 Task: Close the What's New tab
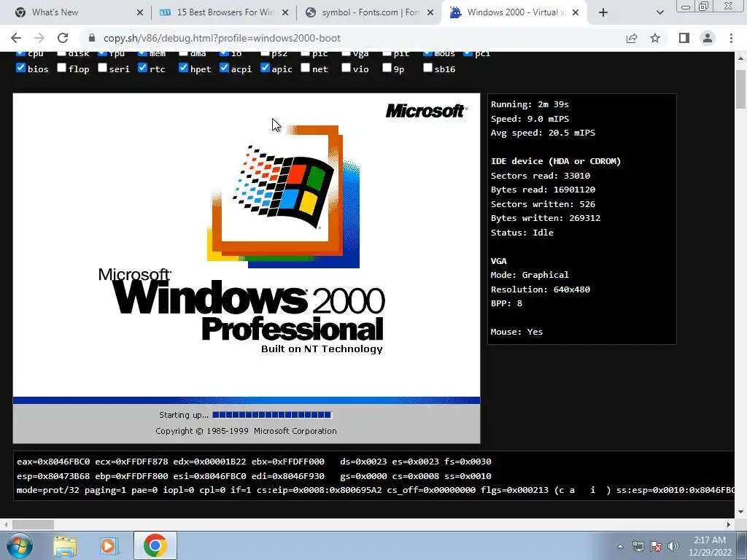(x=140, y=13)
